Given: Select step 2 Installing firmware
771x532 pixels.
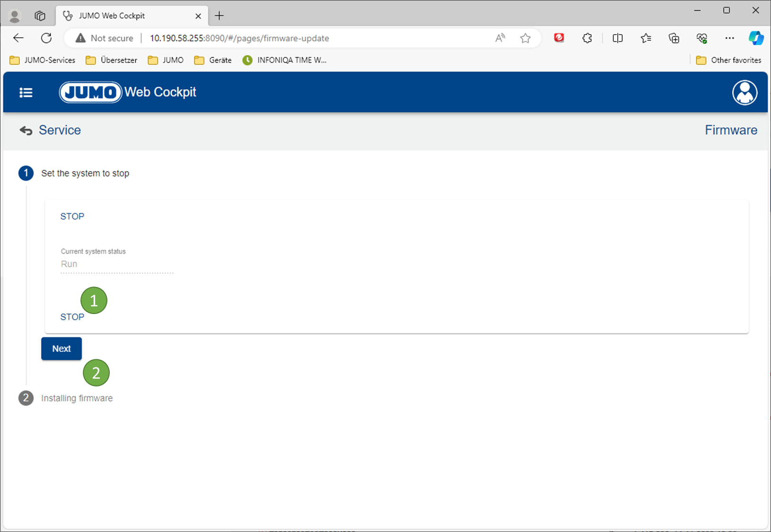Looking at the screenshot, I should (x=77, y=398).
